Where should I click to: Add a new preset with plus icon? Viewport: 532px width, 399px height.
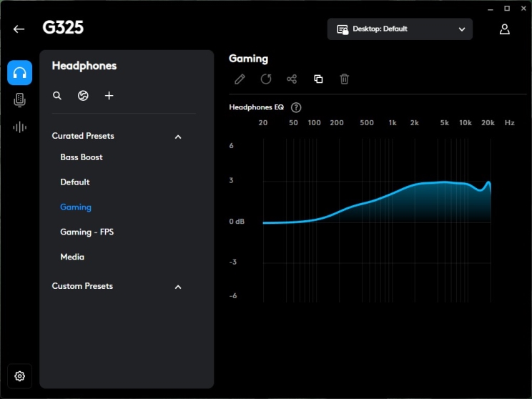(x=109, y=96)
